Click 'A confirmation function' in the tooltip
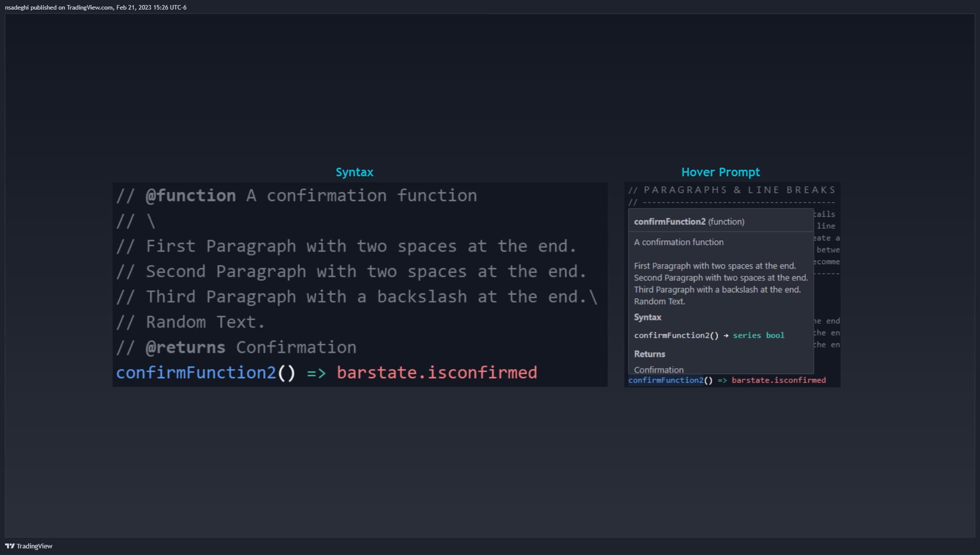Image resolution: width=980 pixels, height=555 pixels. pyautogui.click(x=678, y=242)
